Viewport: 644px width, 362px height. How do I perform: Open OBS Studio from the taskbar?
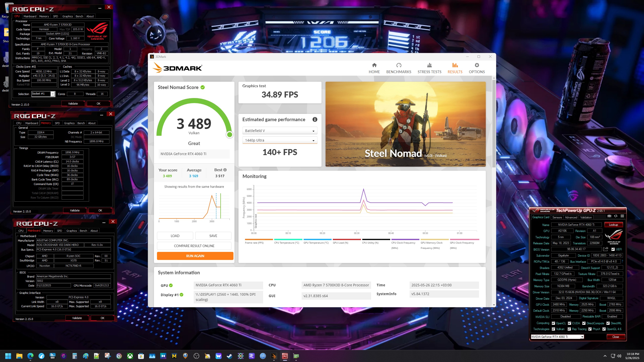coord(196,356)
